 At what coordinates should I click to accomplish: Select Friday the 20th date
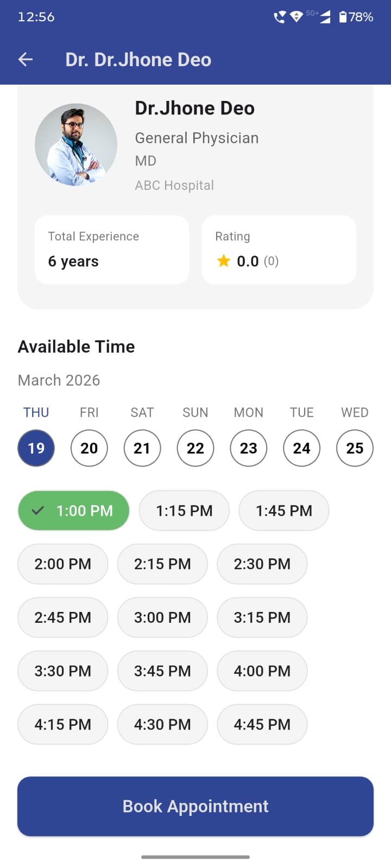tap(89, 448)
